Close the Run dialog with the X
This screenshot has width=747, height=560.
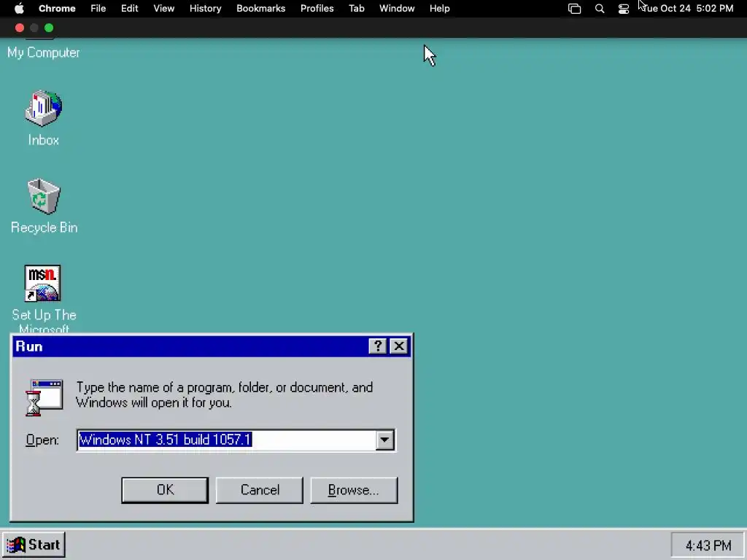click(x=399, y=346)
